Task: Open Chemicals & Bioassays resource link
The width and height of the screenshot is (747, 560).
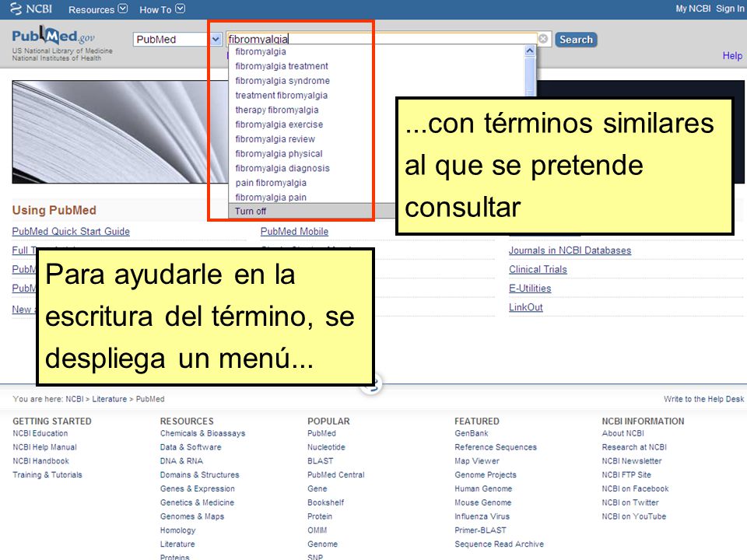Action: coord(203,433)
